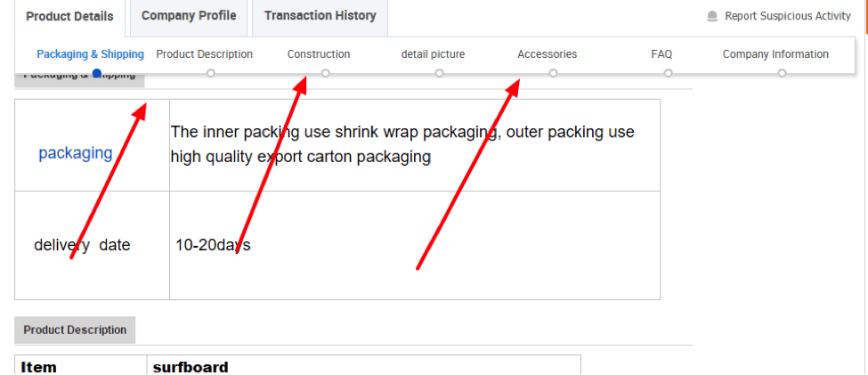Select the circle marker under Construction
The height and width of the screenshot is (375, 868).
[326, 73]
